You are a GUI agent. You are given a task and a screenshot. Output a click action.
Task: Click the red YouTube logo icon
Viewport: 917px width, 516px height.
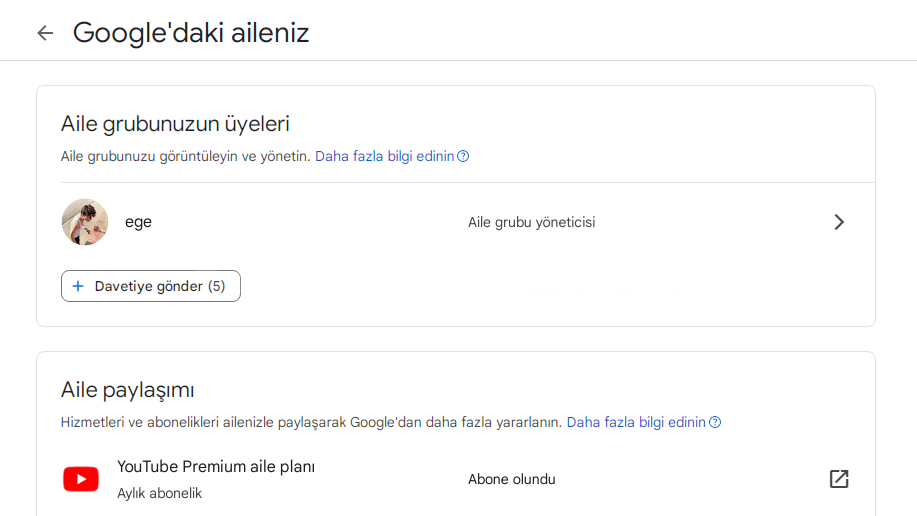81,479
